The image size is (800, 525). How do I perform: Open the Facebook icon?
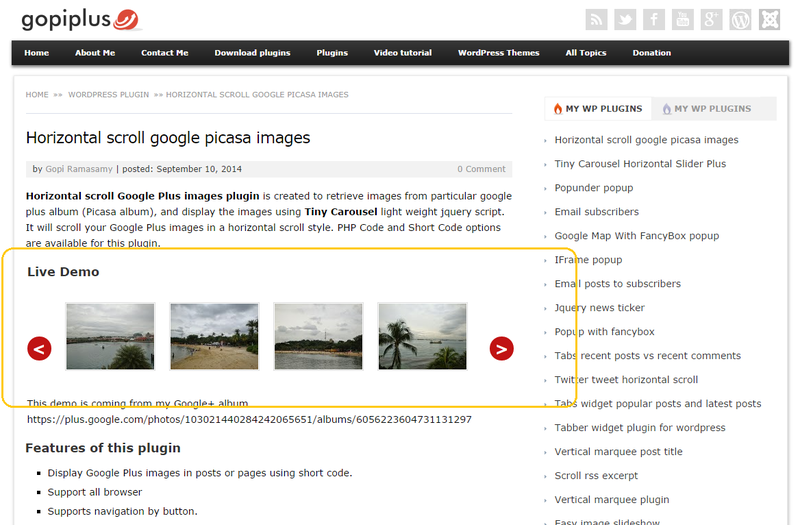[654, 20]
